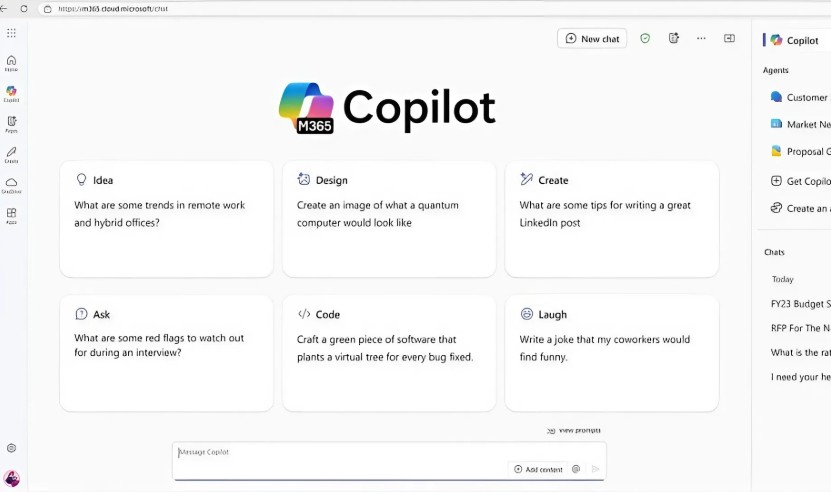Click Add content button
Viewport: 831px width, 492px height.
coord(538,469)
